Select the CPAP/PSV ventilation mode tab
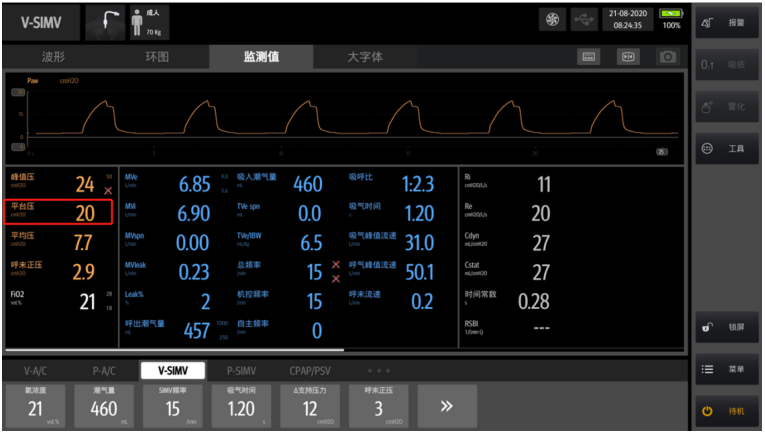Viewport: 765px width, 435px height. point(310,371)
